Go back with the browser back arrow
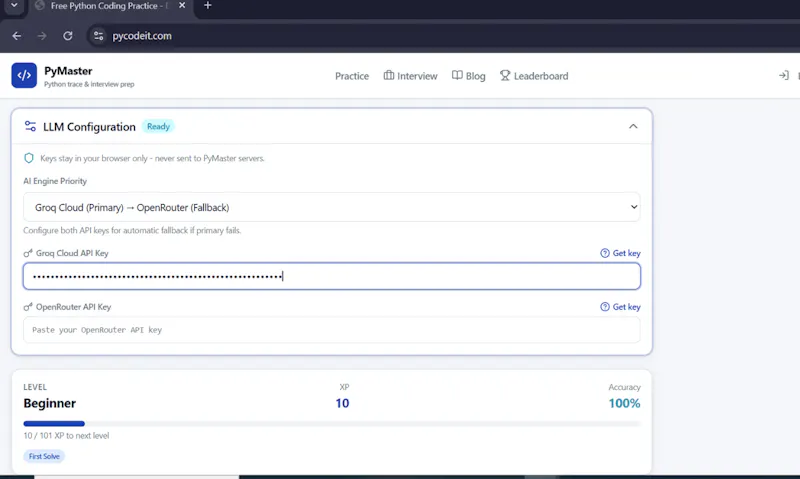This screenshot has width=800, height=479. [x=17, y=36]
